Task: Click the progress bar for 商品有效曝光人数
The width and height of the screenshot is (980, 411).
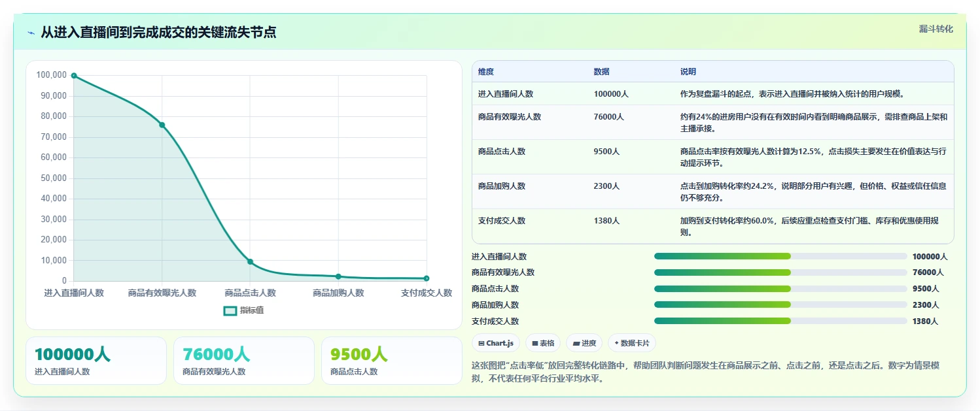Action: (x=780, y=272)
